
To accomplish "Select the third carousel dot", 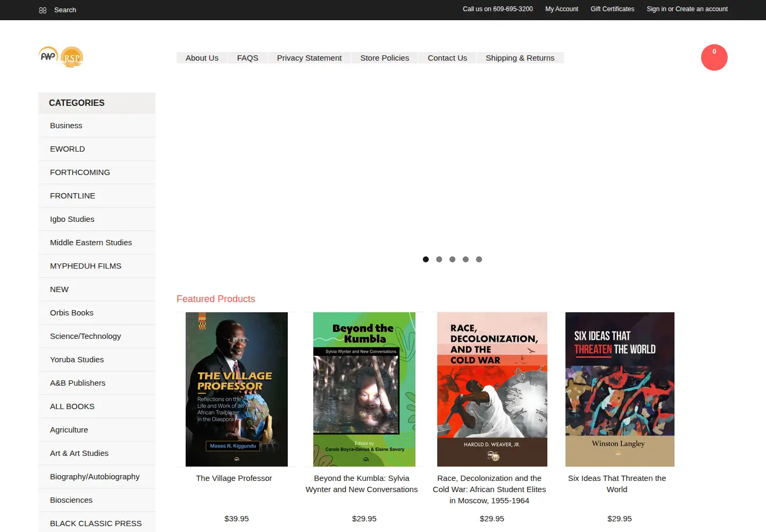I will coord(452,260).
